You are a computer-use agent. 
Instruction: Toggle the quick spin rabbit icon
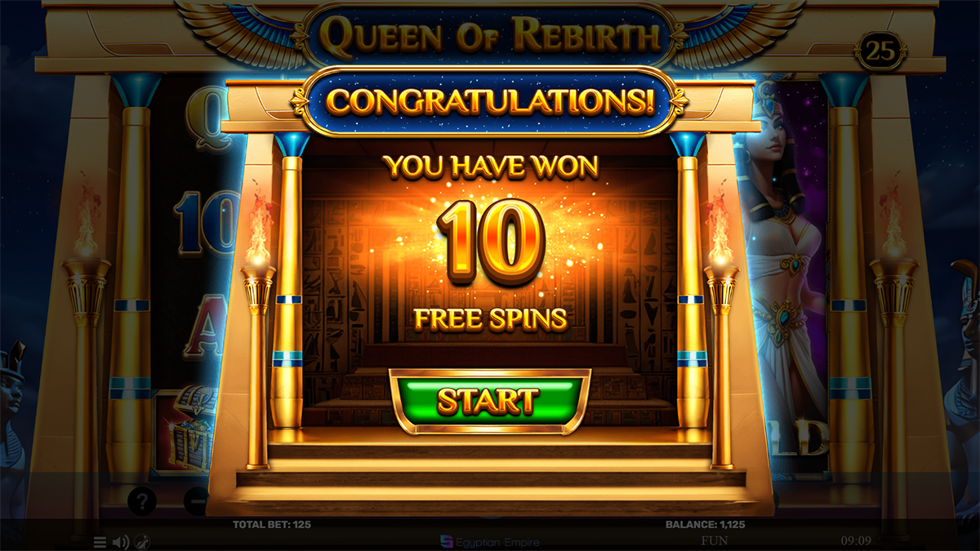tap(141, 542)
